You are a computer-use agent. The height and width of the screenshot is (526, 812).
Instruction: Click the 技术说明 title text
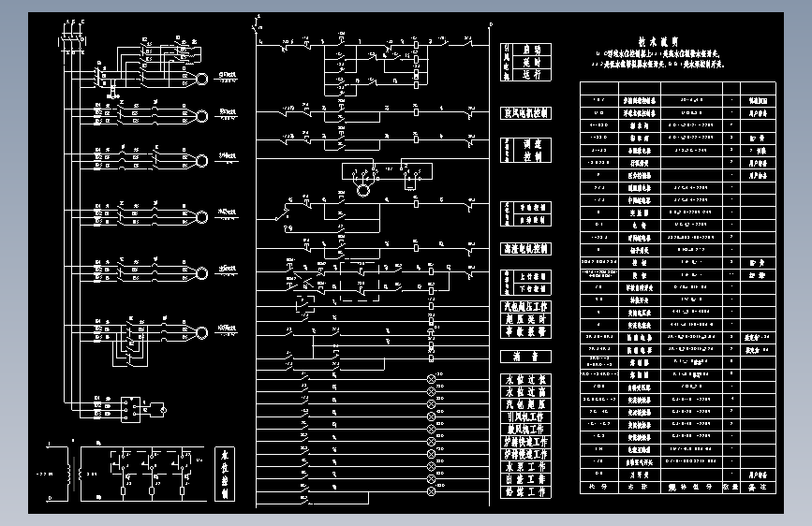[658, 42]
